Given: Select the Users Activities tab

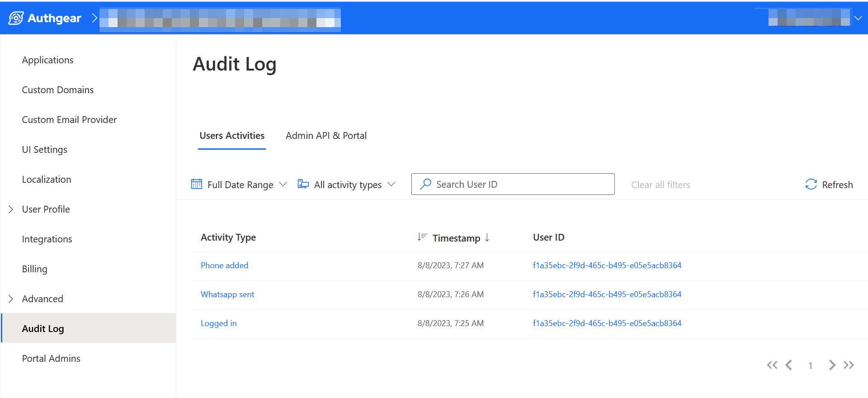Looking at the screenshot, I should (x=232, y=136).
